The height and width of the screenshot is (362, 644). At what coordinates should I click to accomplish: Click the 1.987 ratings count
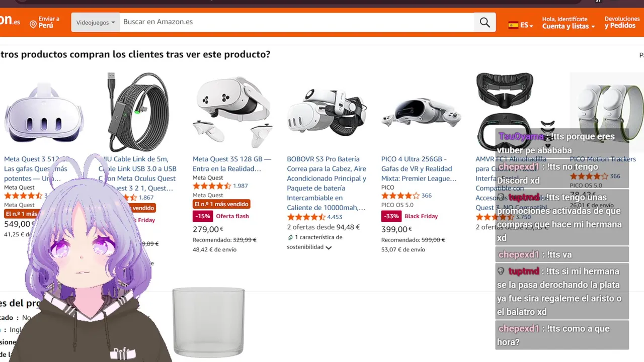pyautogui.click(x=240, y=186)
